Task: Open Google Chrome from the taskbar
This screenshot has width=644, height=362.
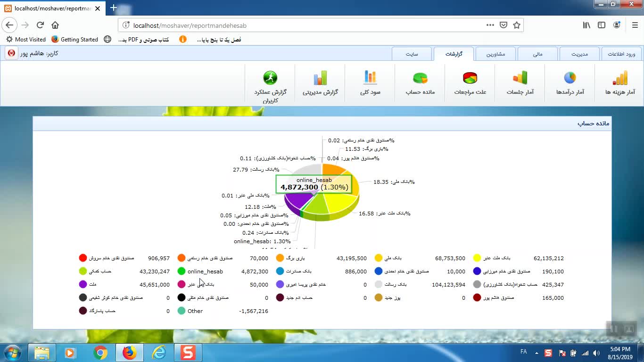Action: click(x=100, y=353)
